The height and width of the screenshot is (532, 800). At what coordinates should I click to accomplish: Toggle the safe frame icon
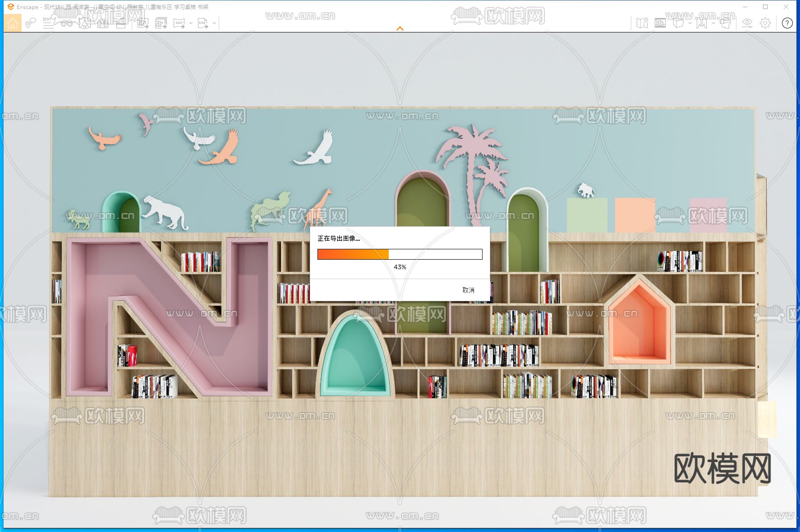point(660,23)
